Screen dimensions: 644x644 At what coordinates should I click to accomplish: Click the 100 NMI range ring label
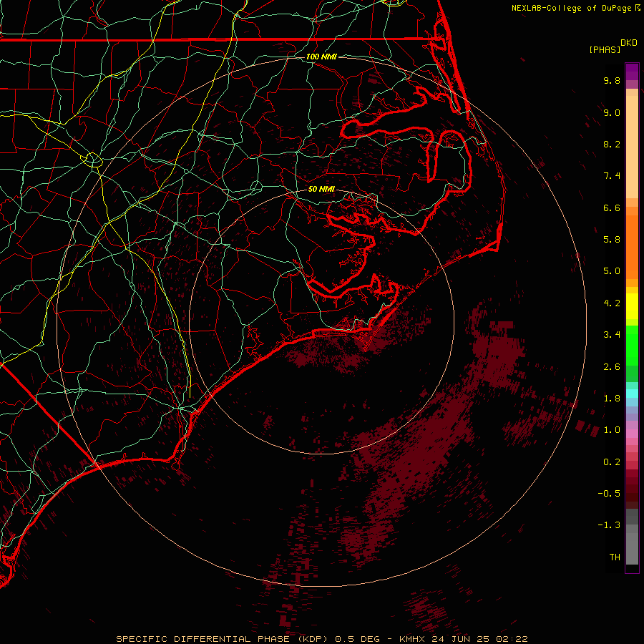[321, 57]
